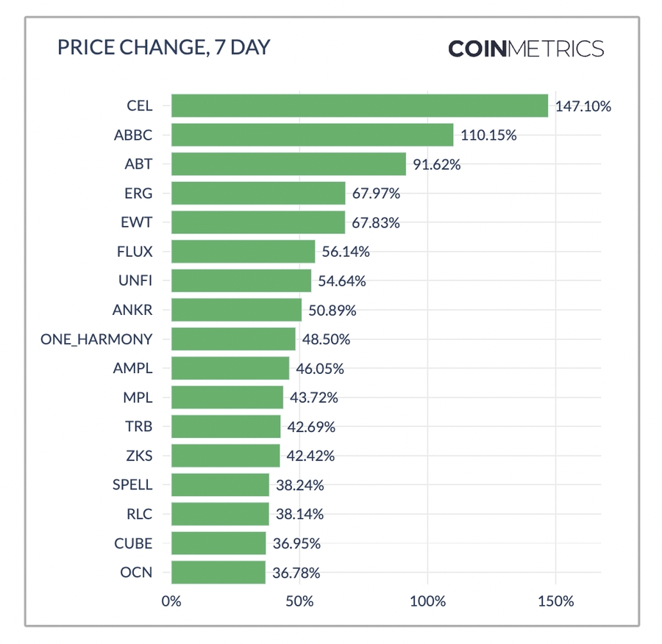Click the UNFI 54.64% label
This screenshot has width=662, height=644.
[341, 281]
